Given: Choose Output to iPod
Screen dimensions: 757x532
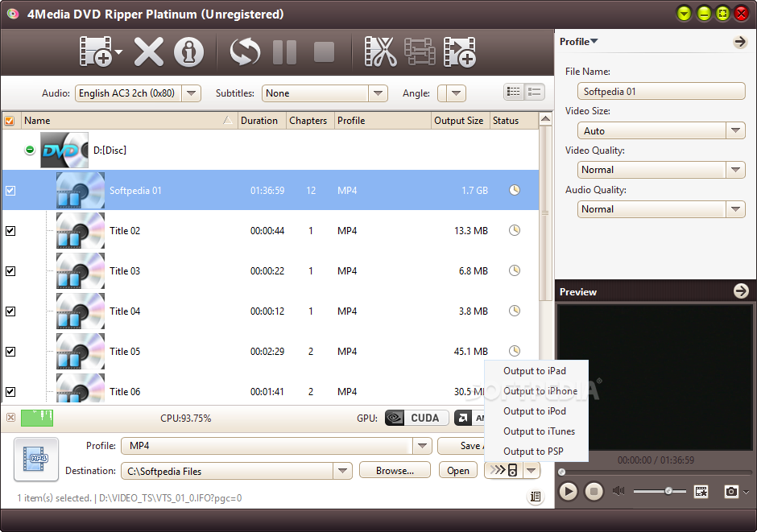Looking at the screenshot, I should 535,411.
